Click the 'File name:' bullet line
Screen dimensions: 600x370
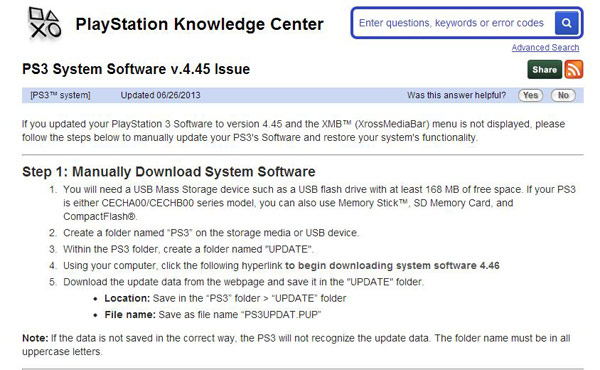(x=212, y=315)
